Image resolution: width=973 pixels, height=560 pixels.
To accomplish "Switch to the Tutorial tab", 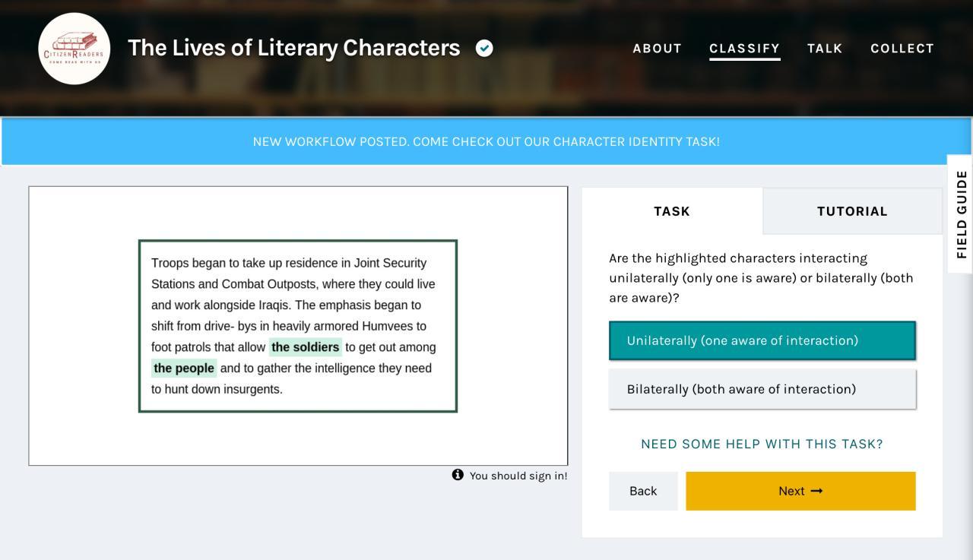I will (x=852, y=211).
